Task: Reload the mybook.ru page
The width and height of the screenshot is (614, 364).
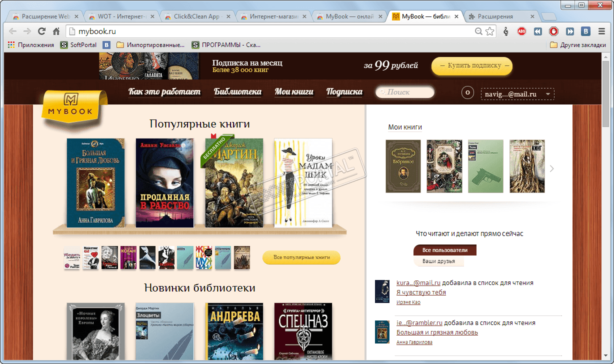Action: [x=42, y=31]
